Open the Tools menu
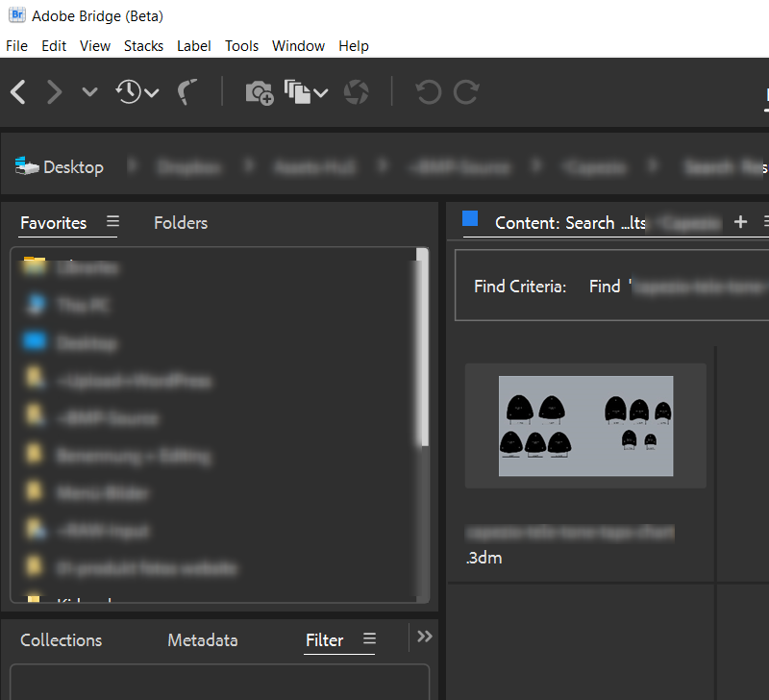The image size is (769, 700). [x=241, y=45]
